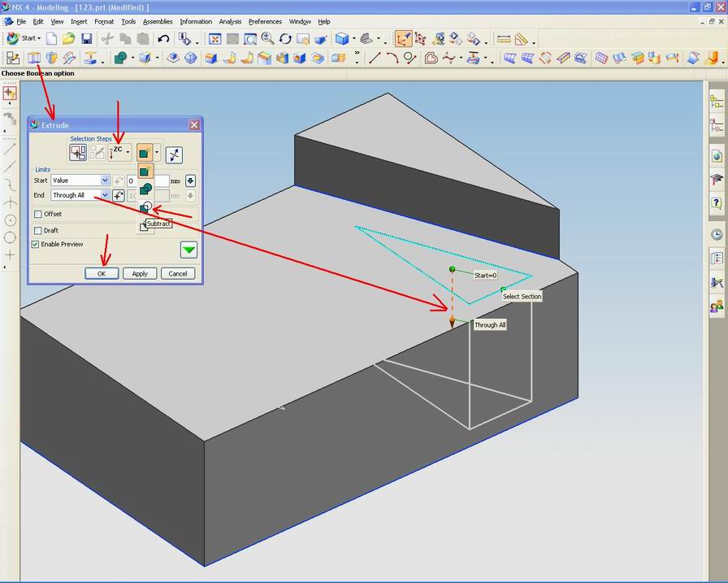Click the Through All handle label in viewport
Image resolution: width=728 pixels, height=583 pixels.
tap(490, 325)
